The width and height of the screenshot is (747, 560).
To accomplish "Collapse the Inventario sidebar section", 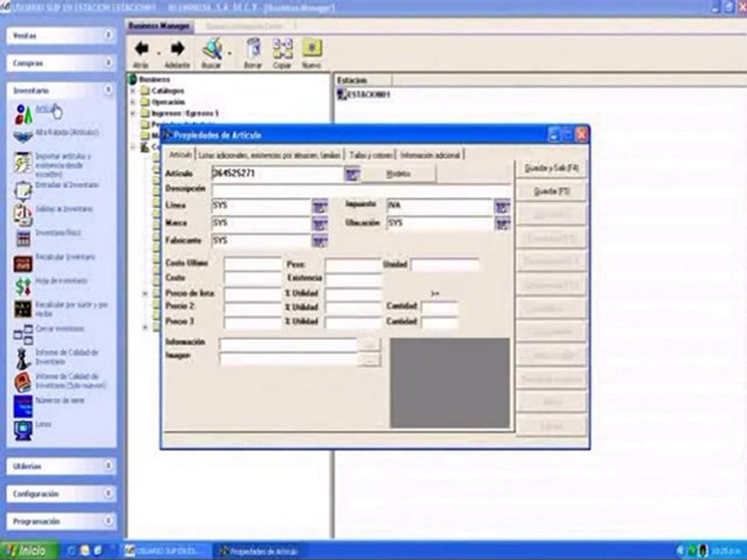I will click(108, 90).
